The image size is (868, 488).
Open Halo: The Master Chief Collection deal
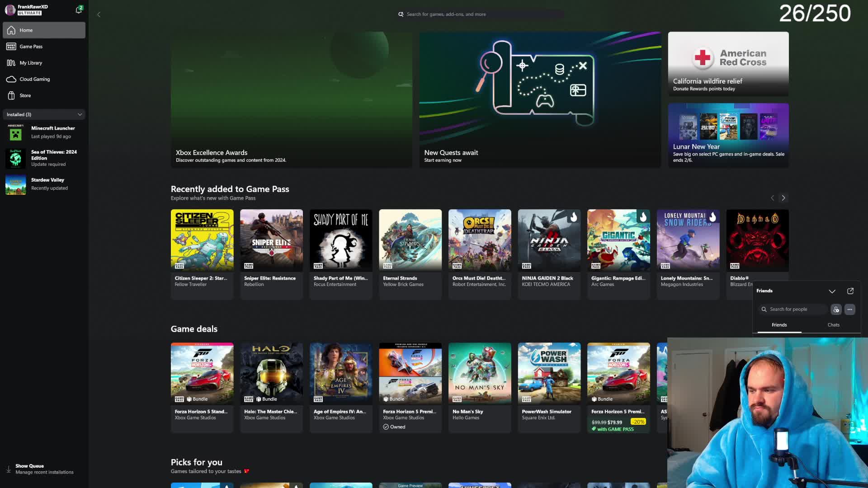click(x=271, y=388)
